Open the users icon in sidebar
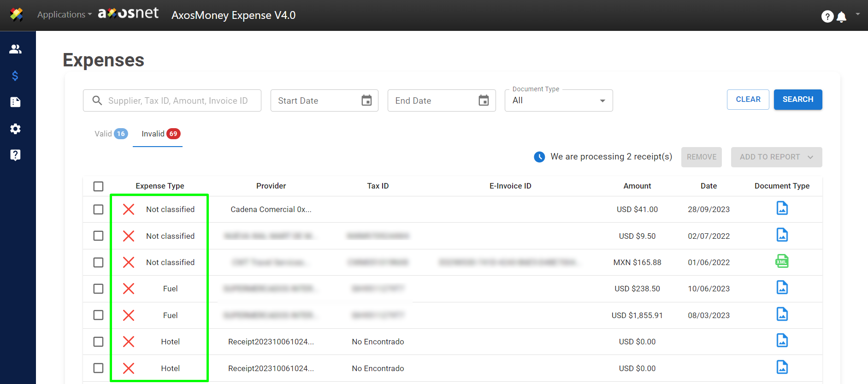The height and width of the screenshot is (384, 868). coord(16,49)
